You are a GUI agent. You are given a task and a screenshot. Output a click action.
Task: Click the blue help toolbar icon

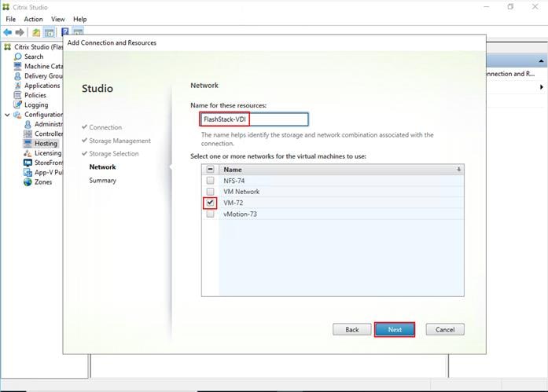65,32
